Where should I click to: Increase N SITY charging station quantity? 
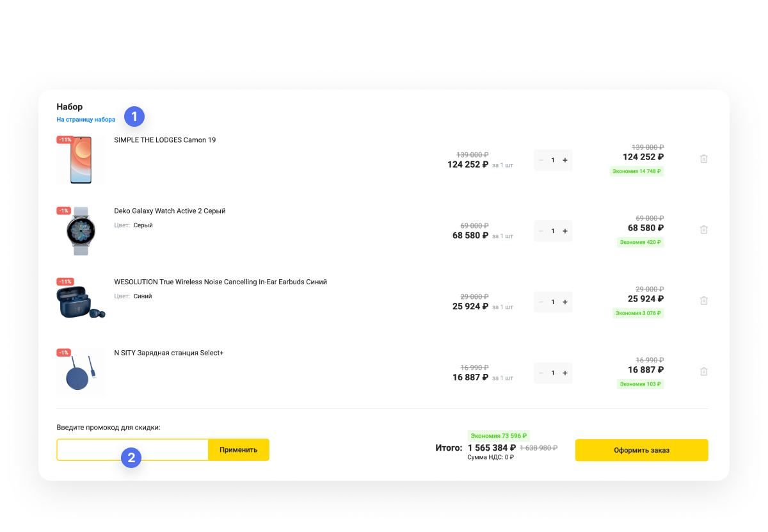[565, 373]
